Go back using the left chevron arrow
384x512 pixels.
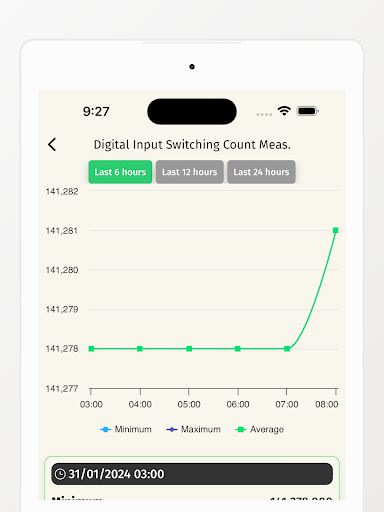coord(52,145)
